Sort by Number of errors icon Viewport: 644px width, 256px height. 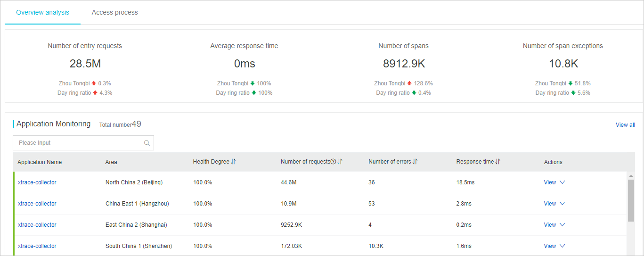pos(415,162)
